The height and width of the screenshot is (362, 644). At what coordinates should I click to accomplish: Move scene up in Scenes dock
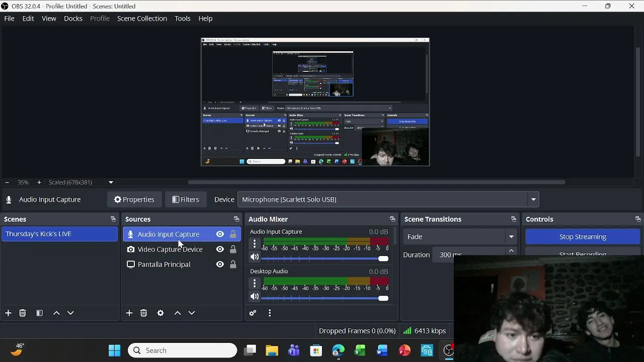click(56, 313)
